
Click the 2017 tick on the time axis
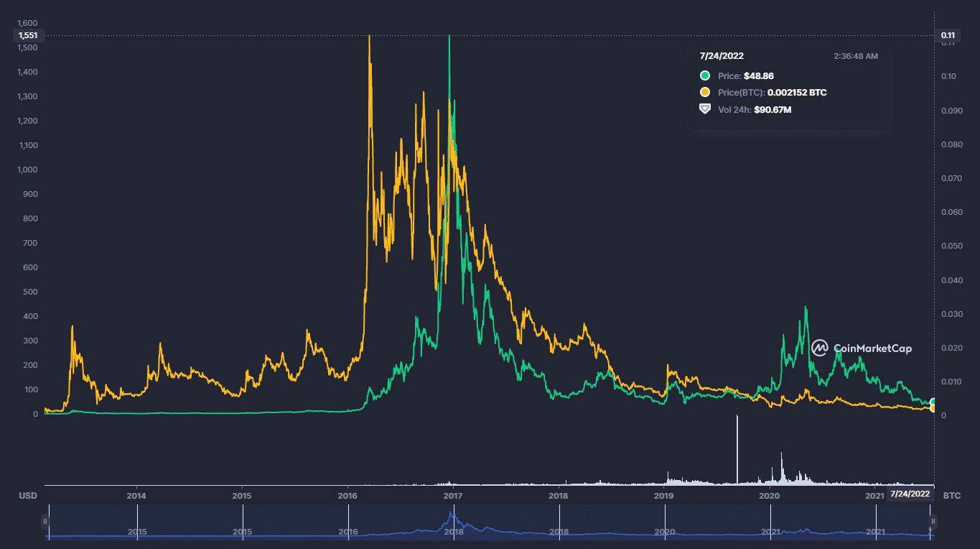[x=452, y=496]
